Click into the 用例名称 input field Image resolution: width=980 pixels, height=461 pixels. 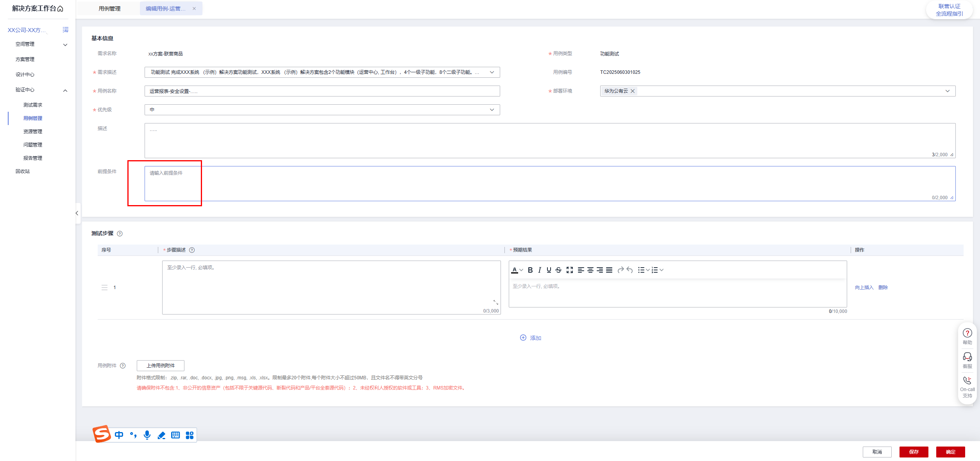[x=322, y=91]
